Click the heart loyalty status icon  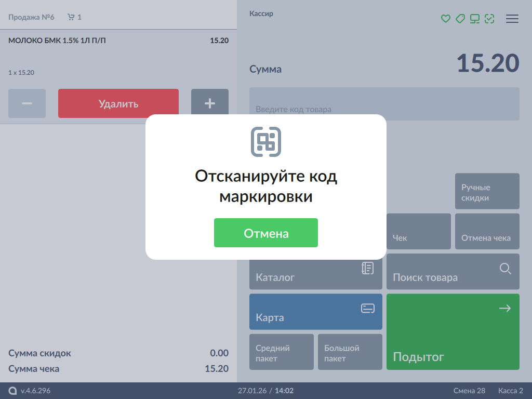[x=445, y=19]
